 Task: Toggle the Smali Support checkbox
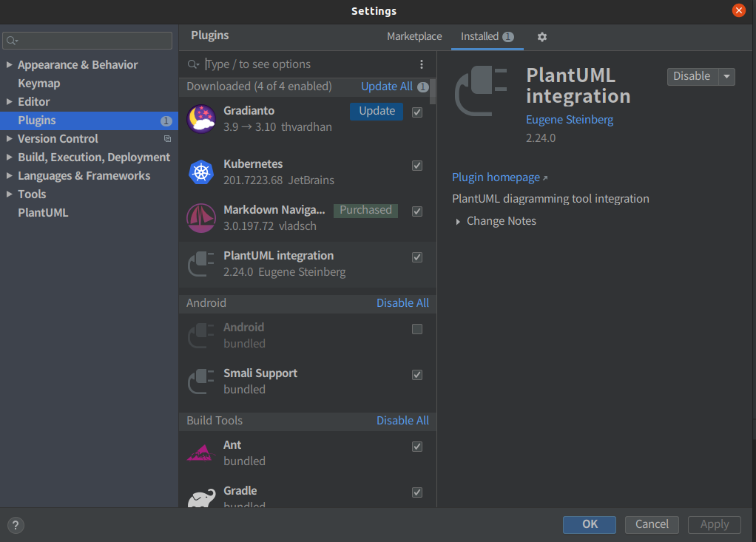pyautogui.click(x=417, y=375)
